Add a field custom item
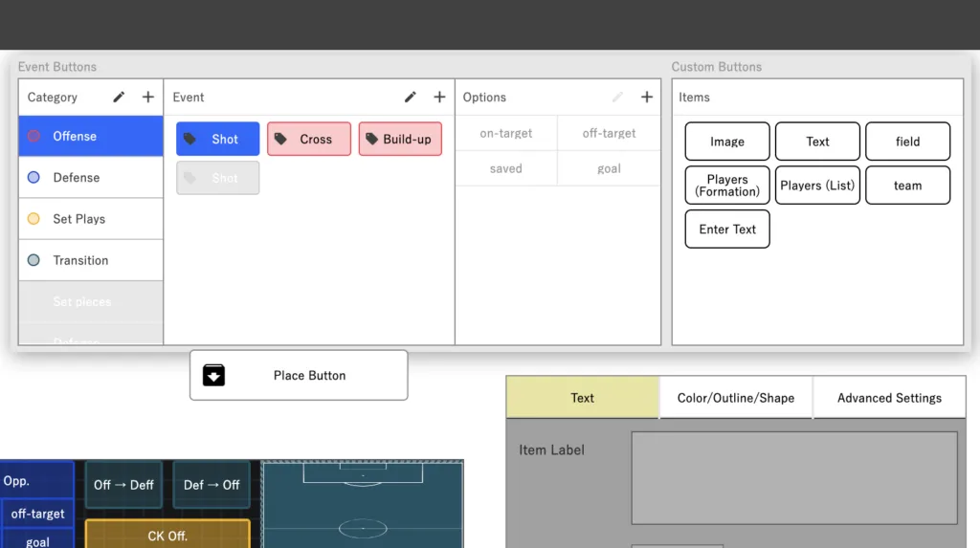Image resolution: width=980 pixels, height=548 pixels. (907, 142)
